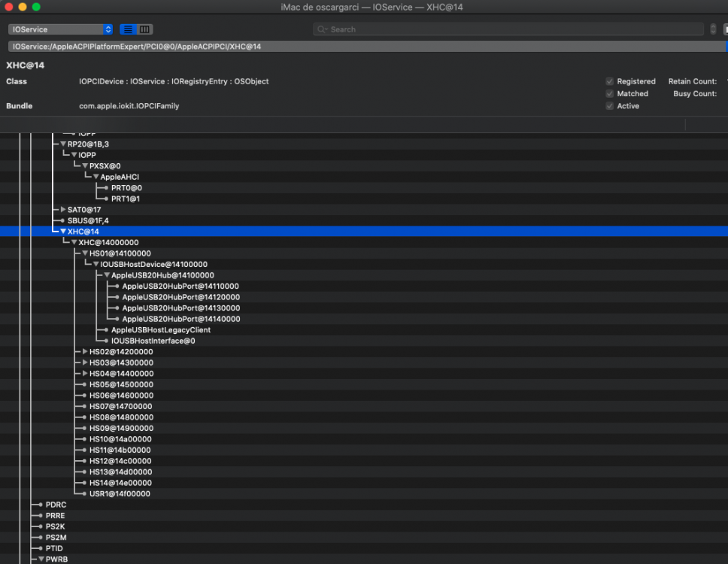728x564 pixels.
Task: Select the HS14@14e00000 port
Action: (120, 483)
